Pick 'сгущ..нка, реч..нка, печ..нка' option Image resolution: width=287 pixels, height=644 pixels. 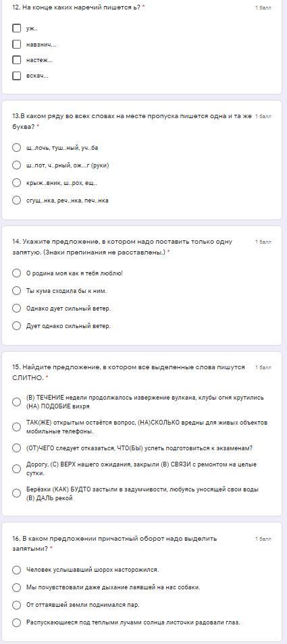coord(16,200)
